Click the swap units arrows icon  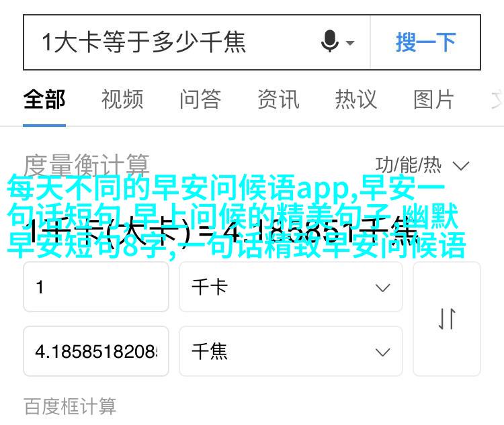pos(447,319)
